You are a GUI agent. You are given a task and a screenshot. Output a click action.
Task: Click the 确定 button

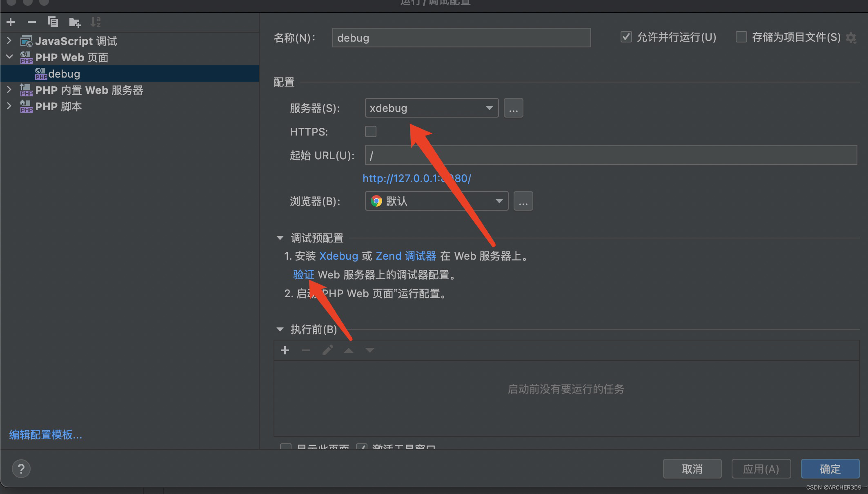coord(830,469)
